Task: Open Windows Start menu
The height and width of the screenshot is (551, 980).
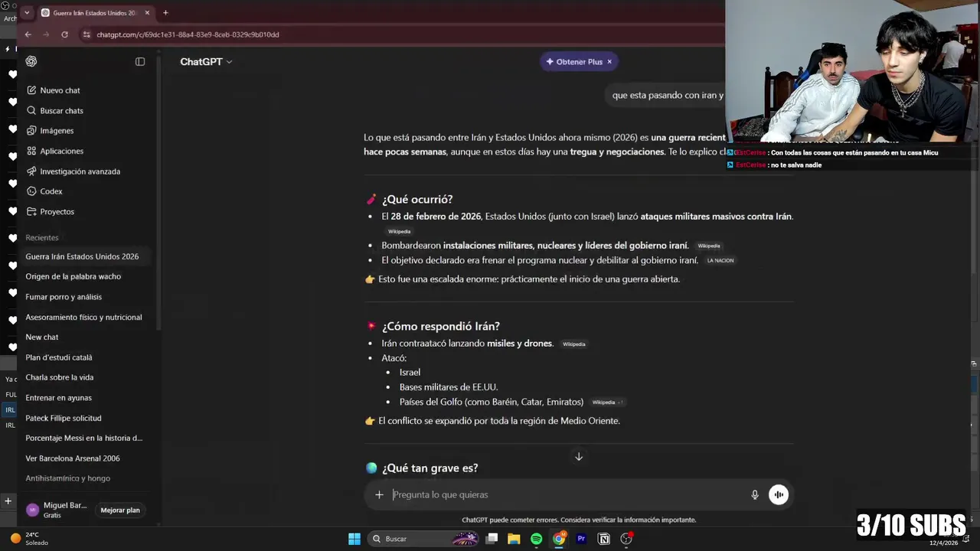Action: (354, 539)
